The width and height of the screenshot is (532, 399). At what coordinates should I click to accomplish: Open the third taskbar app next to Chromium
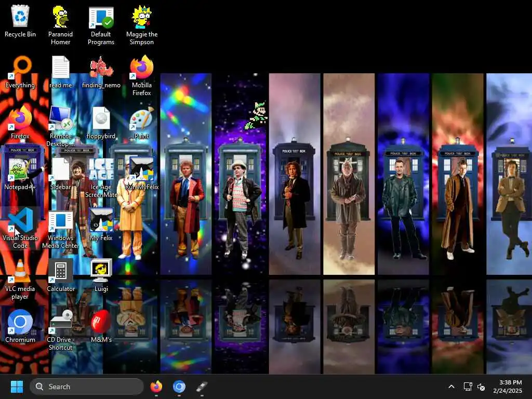(x=202, y=387)
